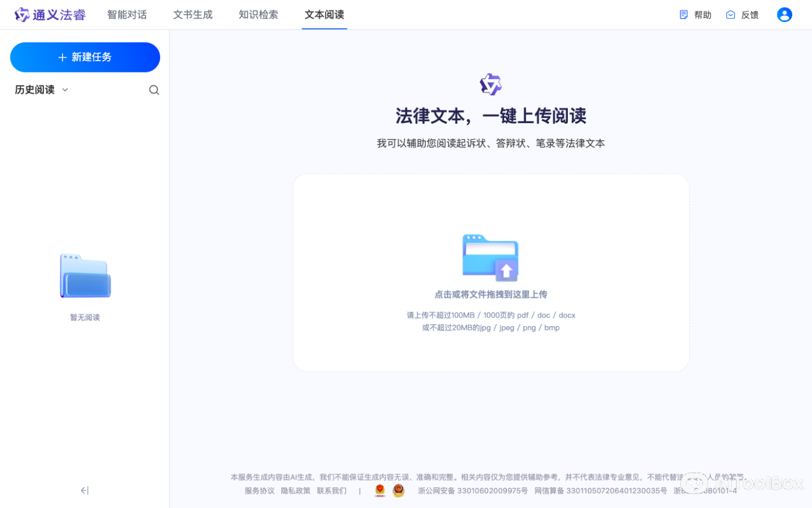View the 隐私政策 privacy policy link
This screenshot has width=812, height=508.
tap(296, 490)
